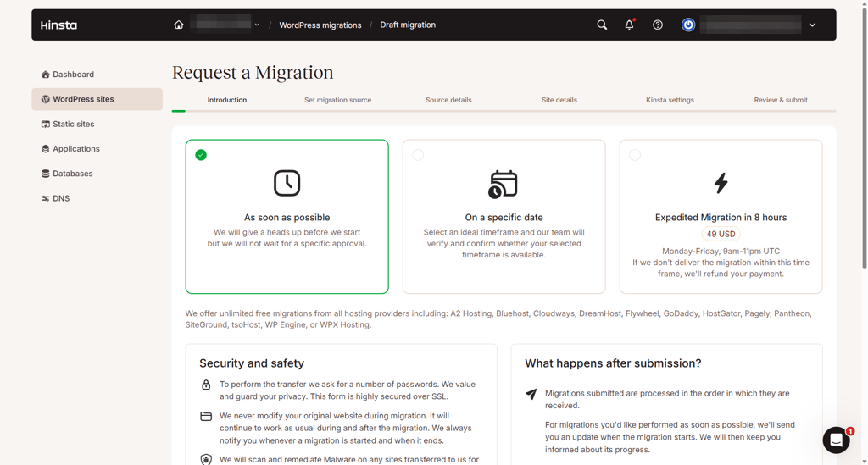Click the Kinsta logo
The image size is (868, 465).
pos(58,25)
